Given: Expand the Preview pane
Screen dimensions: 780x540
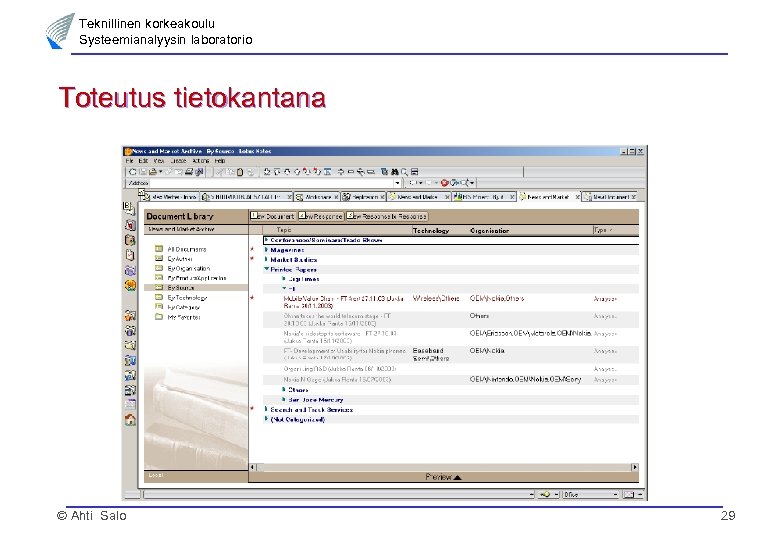Looking at the screenshot, I should click(x=444, y=477).
